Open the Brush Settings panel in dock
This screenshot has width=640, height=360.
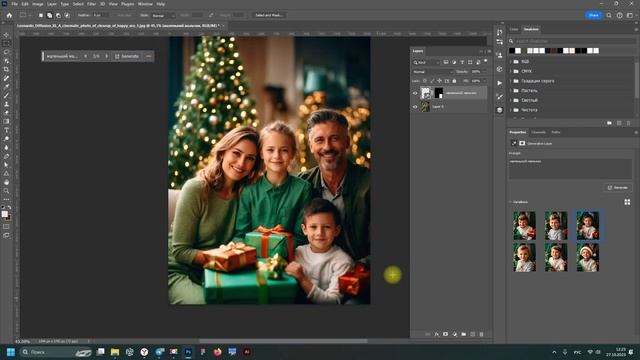point(500,96)
